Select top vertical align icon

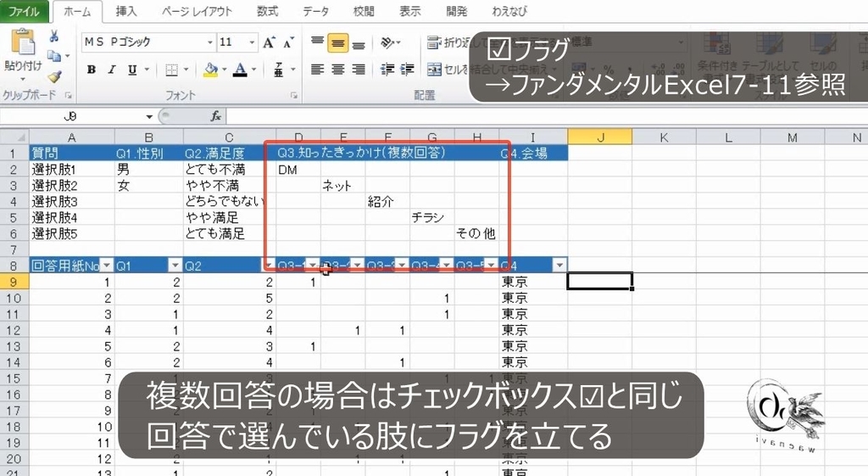click(x=317, y=42)
